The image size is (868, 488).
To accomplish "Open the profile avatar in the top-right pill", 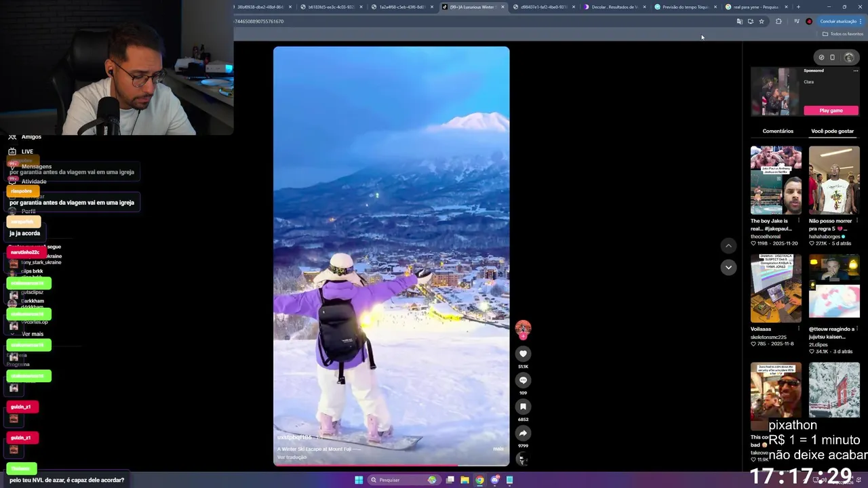I will tap(848, 58).
